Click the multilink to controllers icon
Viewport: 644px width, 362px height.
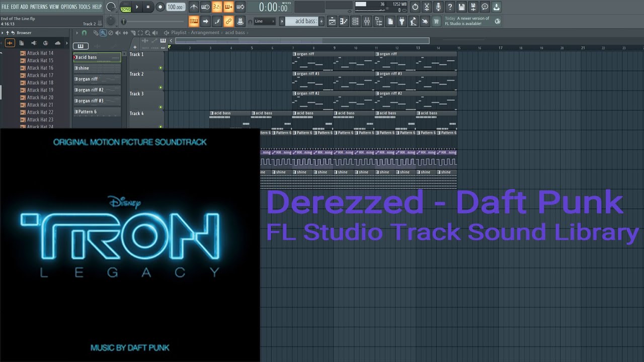click(x=240, y=21)
